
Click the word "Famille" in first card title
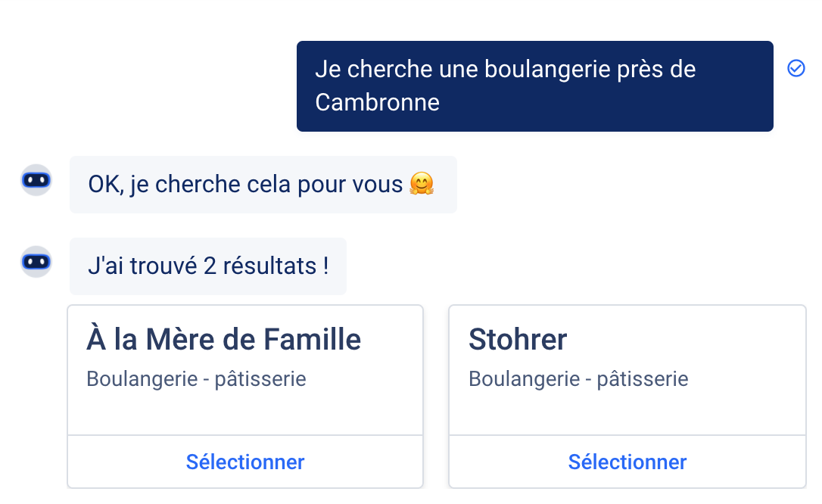point(313,340)
